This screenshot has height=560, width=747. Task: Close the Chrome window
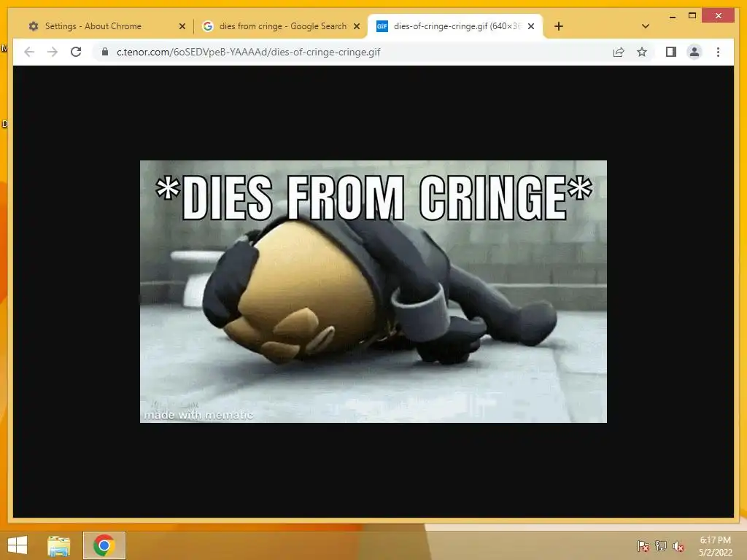pyautogui.click(x=719, y=16)
